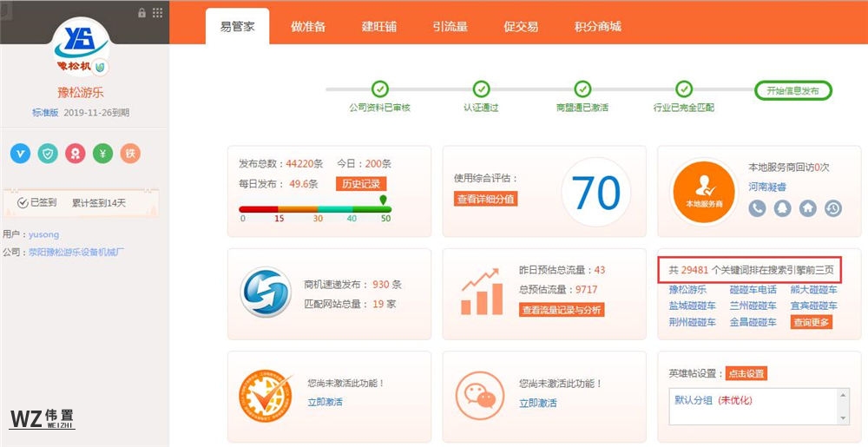Switch to the 引流量 tab

pos(450,27)
